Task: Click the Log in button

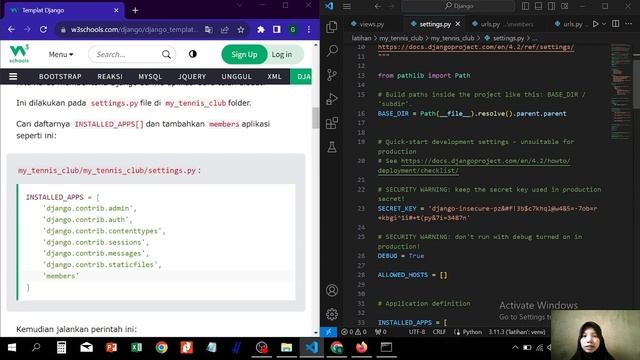Action: (x=282, y=54)
